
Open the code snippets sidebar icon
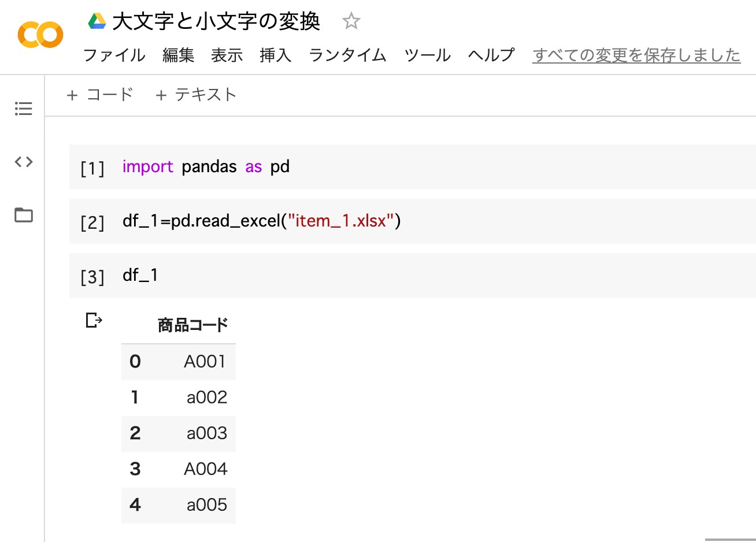coord(23,162)
